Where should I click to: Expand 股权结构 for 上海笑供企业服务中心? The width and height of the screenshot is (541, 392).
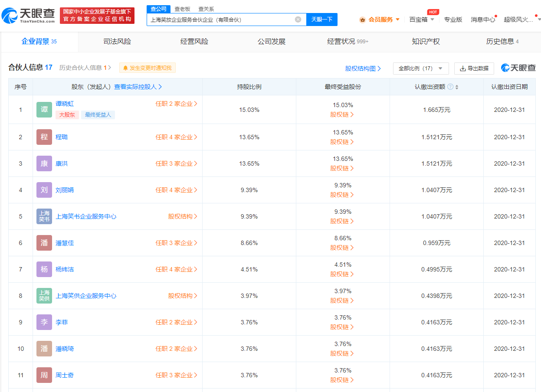point(183,296)
